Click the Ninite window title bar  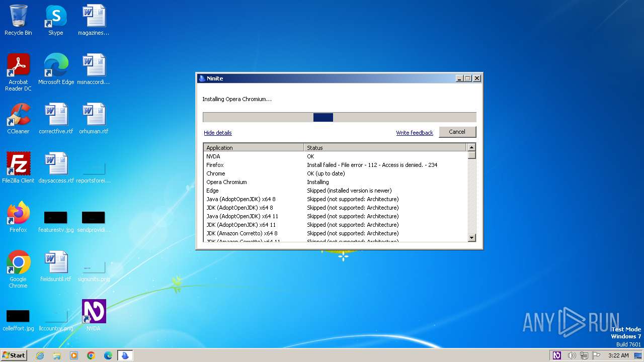[327, 78]
